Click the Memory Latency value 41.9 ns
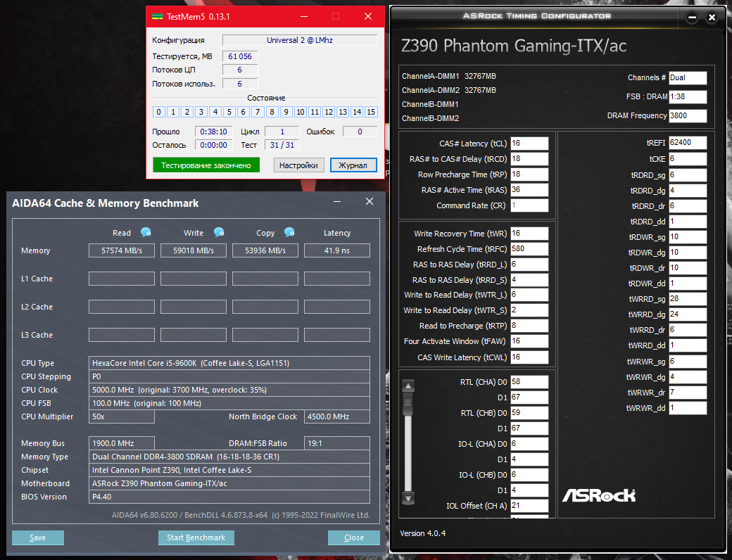Viewport: 732px width, 560px height. click(x=337, y=250)
